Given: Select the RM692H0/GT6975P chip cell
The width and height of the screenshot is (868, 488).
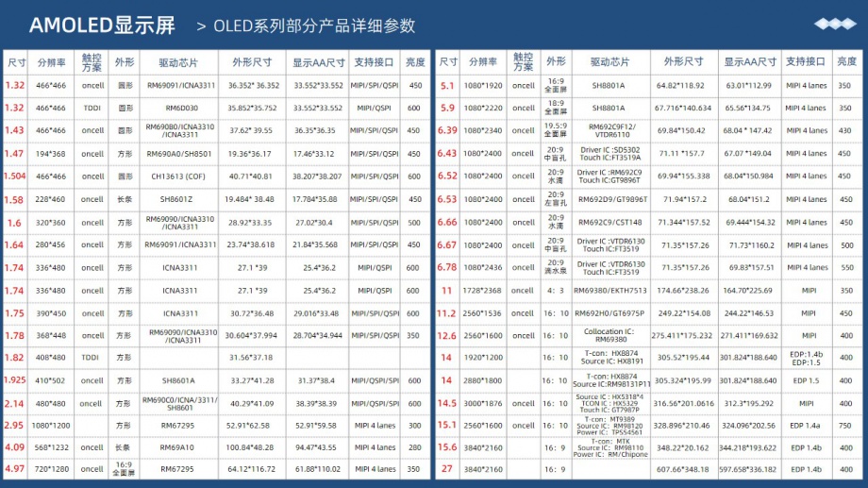Looking at the screenshot, I should click(x=609, y=312).
